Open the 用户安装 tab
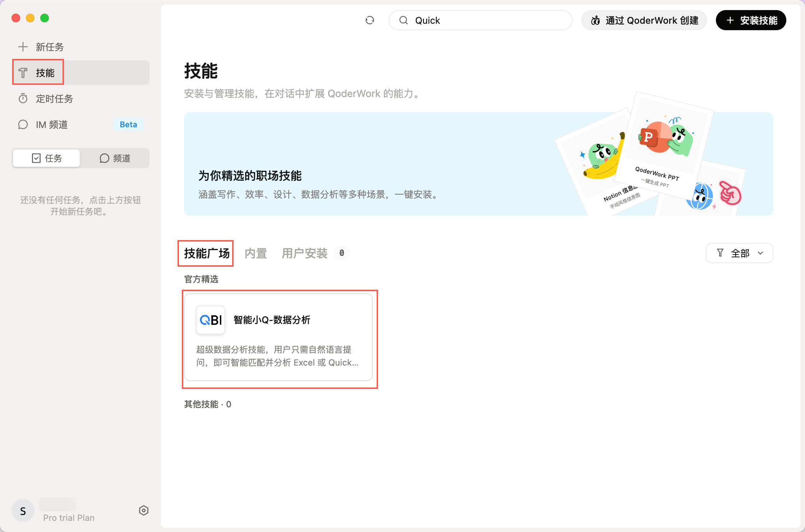The image size is (805, 532). coord(305,253)
